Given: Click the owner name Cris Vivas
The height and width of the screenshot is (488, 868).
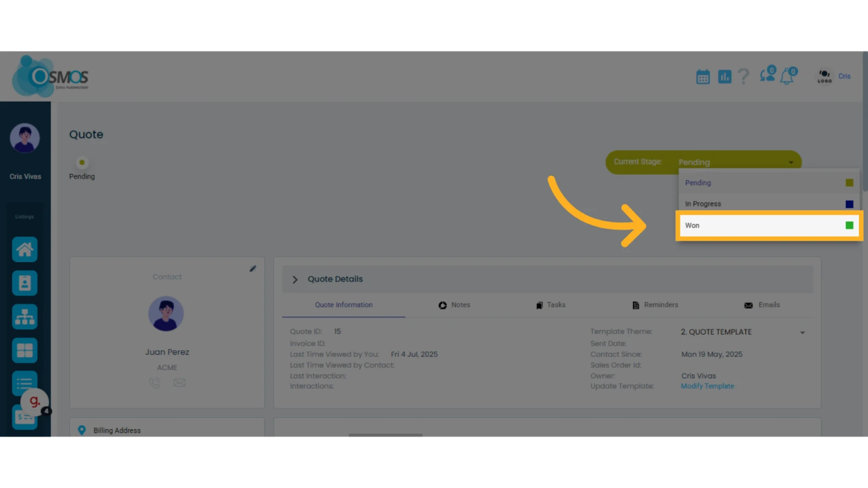Looking at the screenshot, I should [698, 376].
